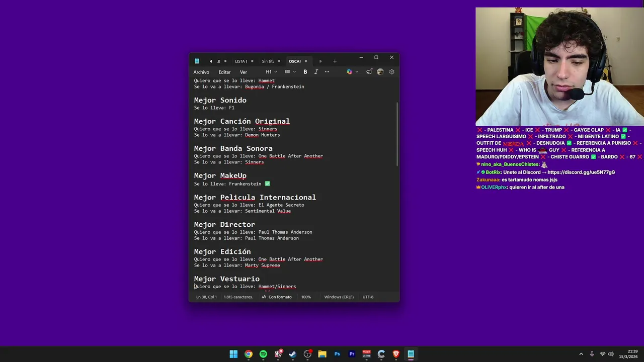The height and width of the screenshot is (362, 644).
Task: Open Voicemeeter from taskbar
Action: point(366,354)
